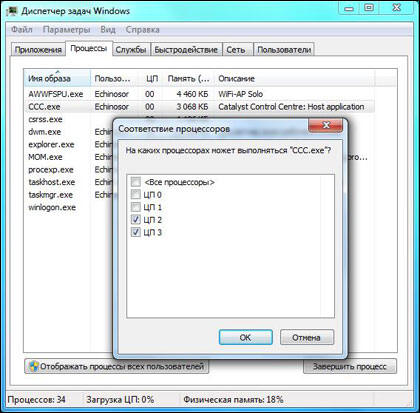
Task: Enable the ЦП 1 checkbox
Action: [136, 207]
